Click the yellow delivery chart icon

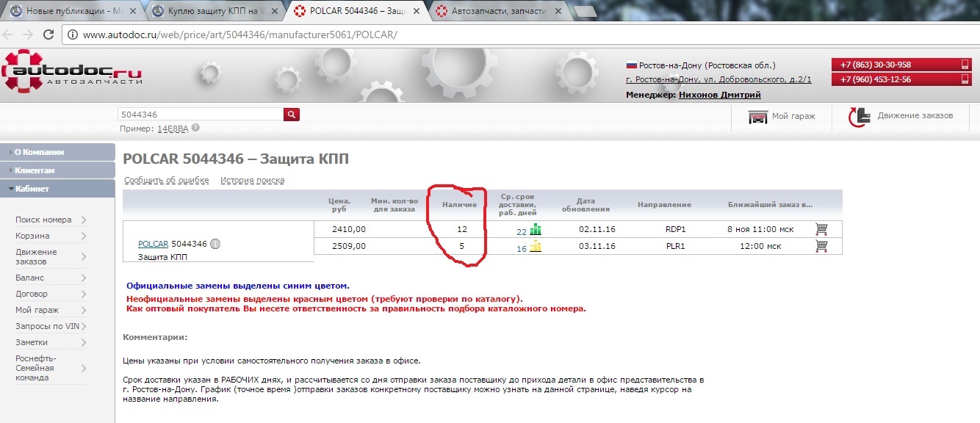point(535,247)
